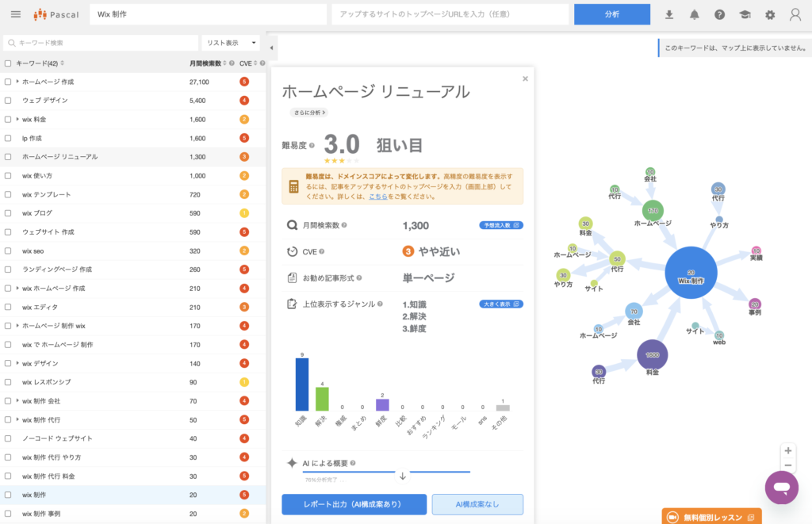This screenshot has width=812, height=524.
Task: Tick the checkbox for wix 使い方
Action: point(8,176)
